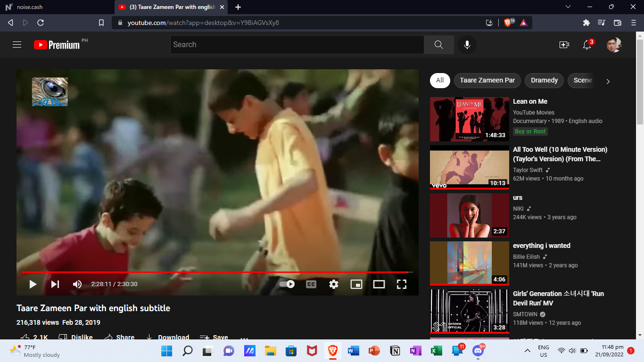Close the YouTube browser tab
The width and height of the screenshot is (644, 362).
pos(223,7)
